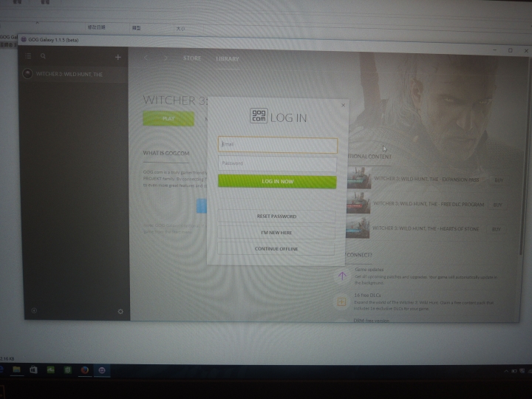Click the gog.com logo in login dialog
Screen dimensions: 532x399
pos(259,116)
